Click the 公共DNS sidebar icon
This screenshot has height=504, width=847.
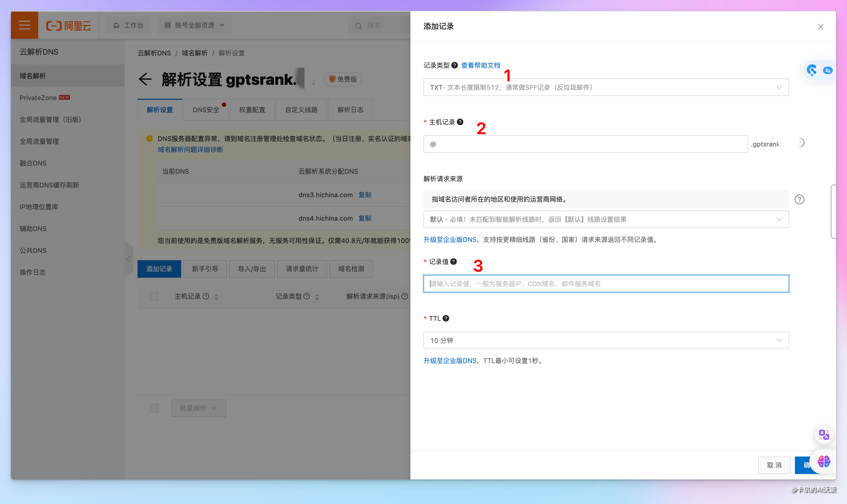tap(34, 250)
